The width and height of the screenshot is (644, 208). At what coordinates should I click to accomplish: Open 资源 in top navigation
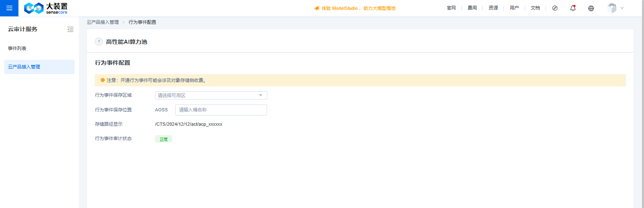click(493, 8)
